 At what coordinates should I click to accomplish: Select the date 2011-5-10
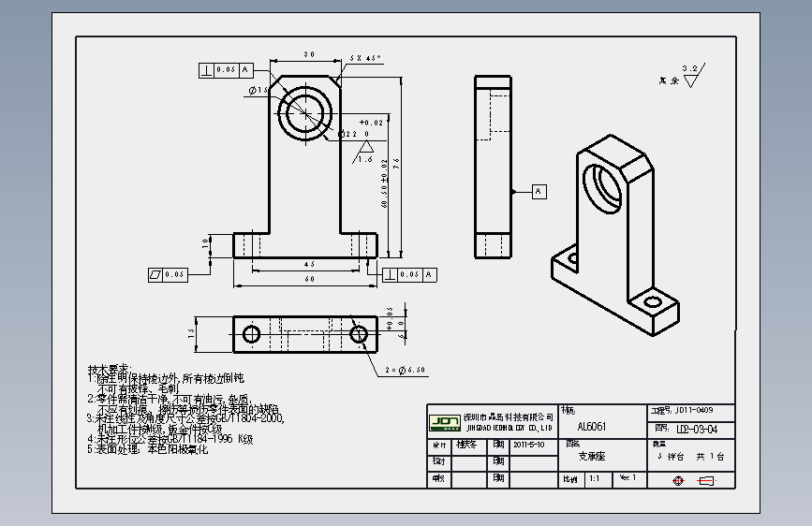pyautogui.click(x=529, y=445)
